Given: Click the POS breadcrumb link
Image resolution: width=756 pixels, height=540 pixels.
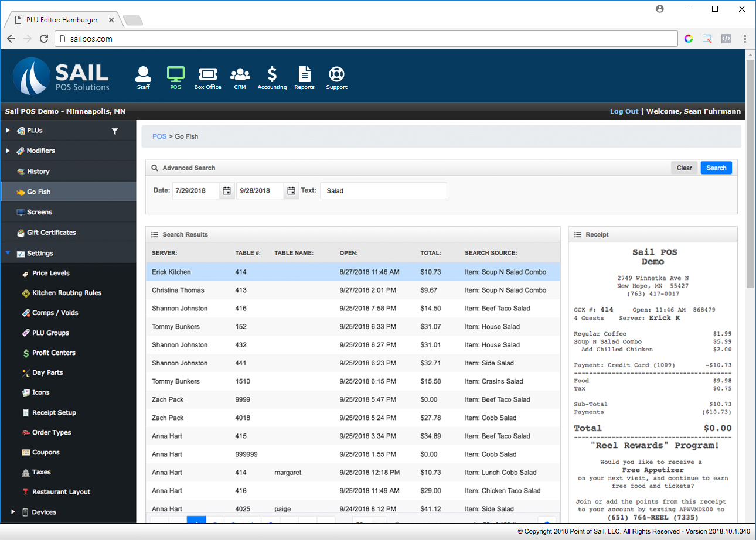Looking at the screenshot, I should 159,136.
